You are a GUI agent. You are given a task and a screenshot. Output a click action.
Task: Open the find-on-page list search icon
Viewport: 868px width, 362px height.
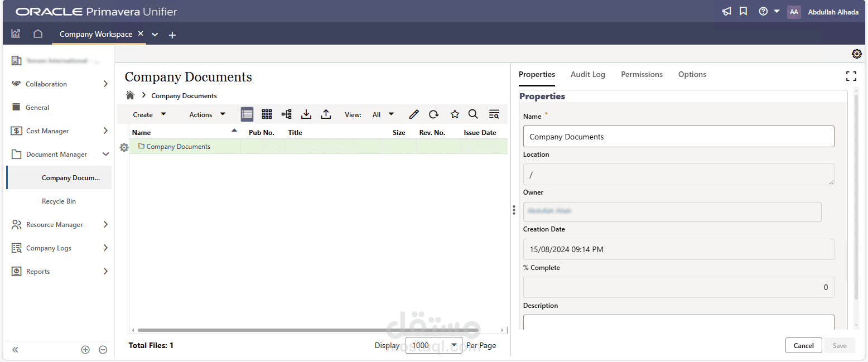click(494, 114)
